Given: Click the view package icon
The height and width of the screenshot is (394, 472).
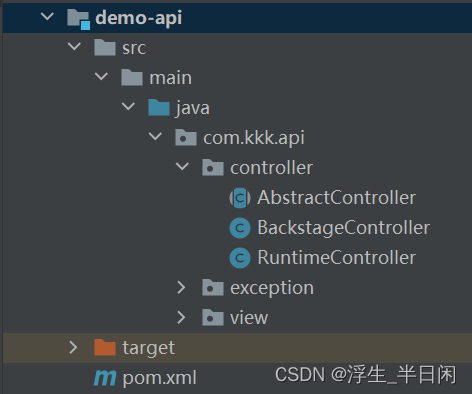Looking at the screenshot, I should pyautogui.click(x=213, y=317).
